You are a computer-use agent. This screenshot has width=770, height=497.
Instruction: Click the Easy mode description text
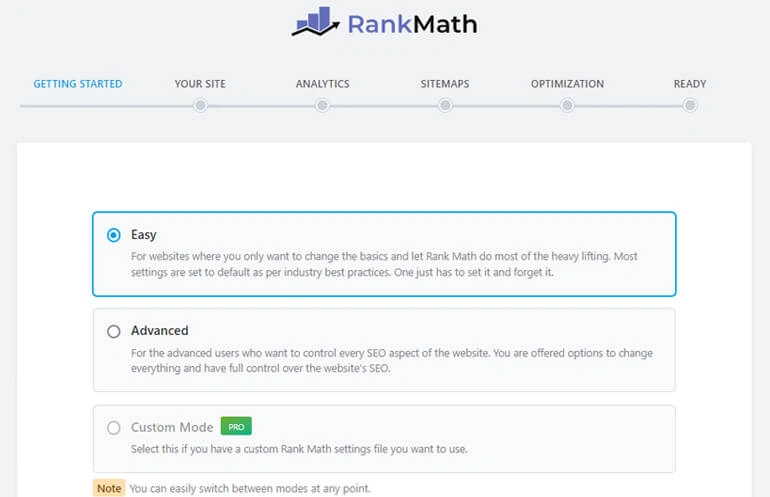click(x=384, y=264)
